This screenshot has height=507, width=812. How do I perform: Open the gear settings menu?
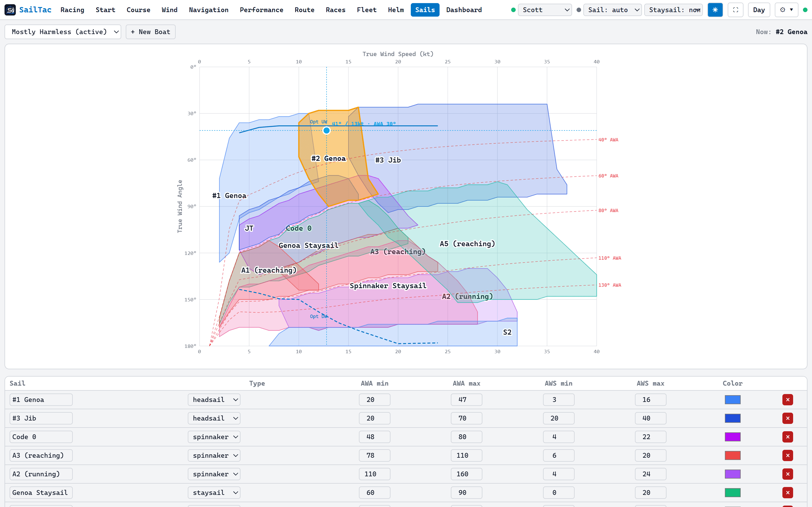point(786,10)
